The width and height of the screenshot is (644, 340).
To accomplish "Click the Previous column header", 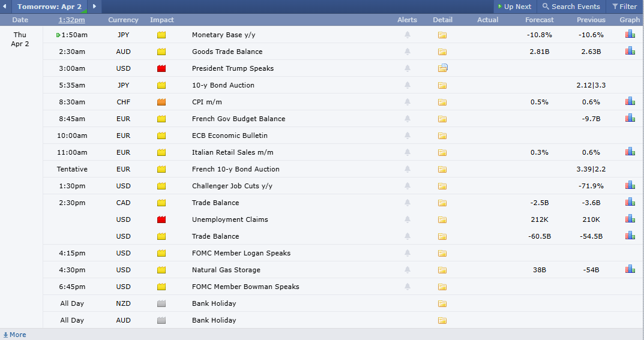I will [591, 20].
